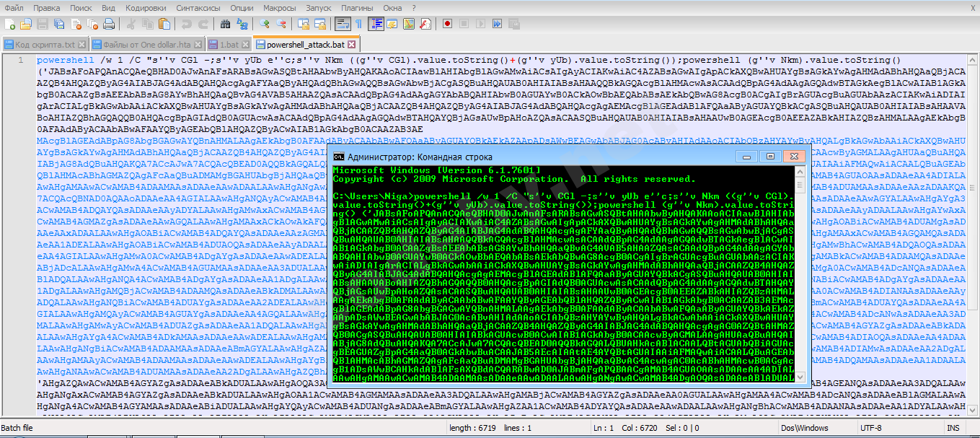Click the user-defined language icon
The height and width of the screenshot is (438, 980).
point(392,24)
